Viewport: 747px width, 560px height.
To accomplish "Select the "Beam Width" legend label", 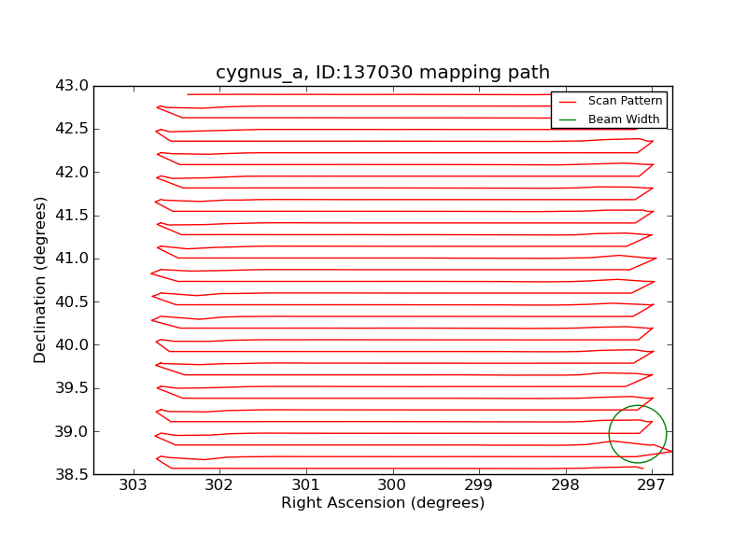I will click(x=624, y=119).
